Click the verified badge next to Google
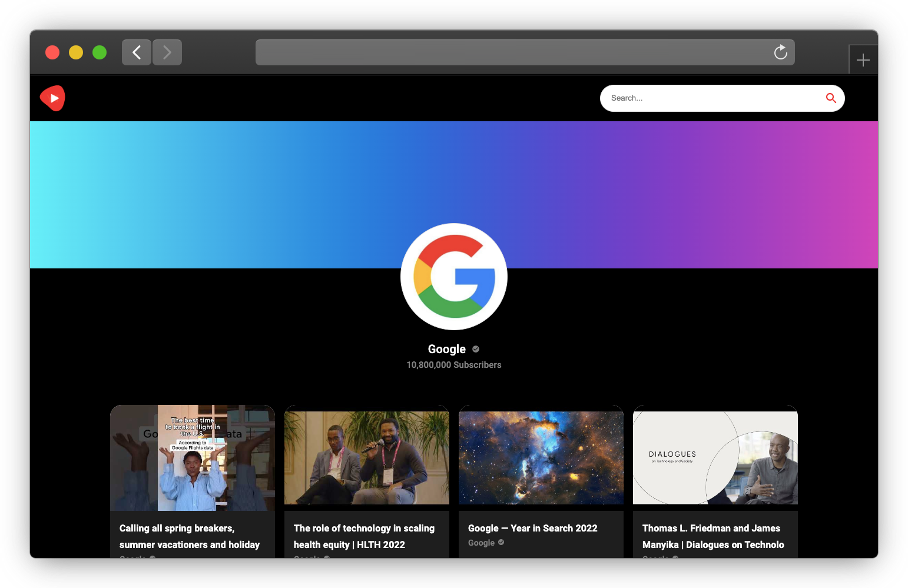Image resolution: width=908 pixels, height=588 pixels. [x=475, y=349]
